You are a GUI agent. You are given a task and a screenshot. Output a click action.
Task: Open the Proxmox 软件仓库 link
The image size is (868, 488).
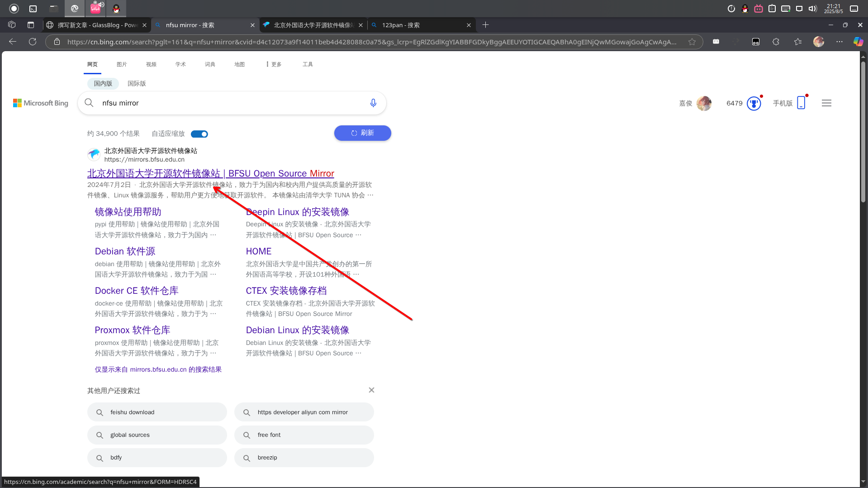pyautogui.click(x=133, y=330)
